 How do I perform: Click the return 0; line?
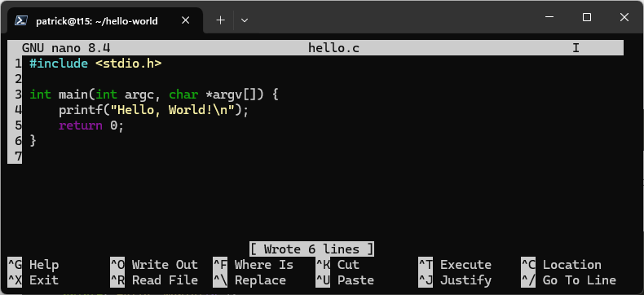(91, 125)
